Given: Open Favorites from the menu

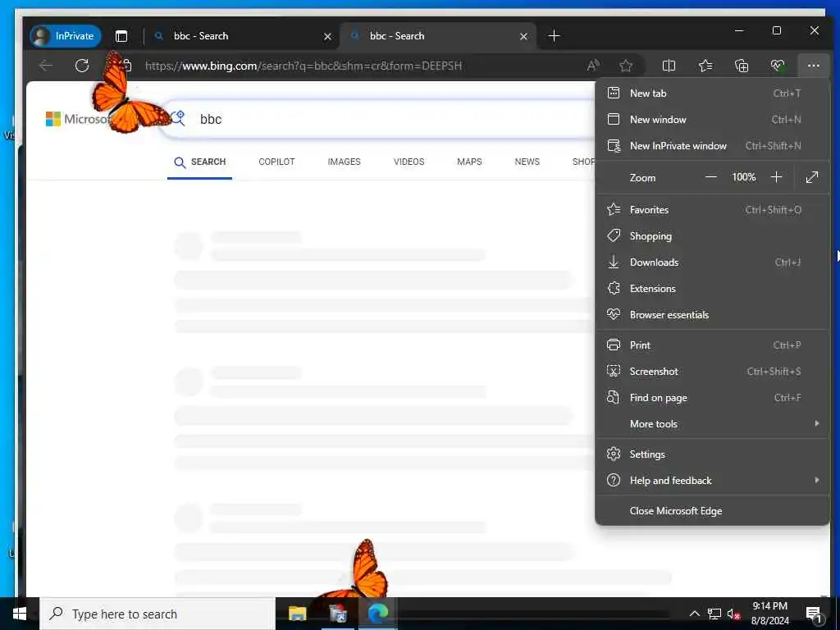Looking at the screenshot, I should [712, 210].
